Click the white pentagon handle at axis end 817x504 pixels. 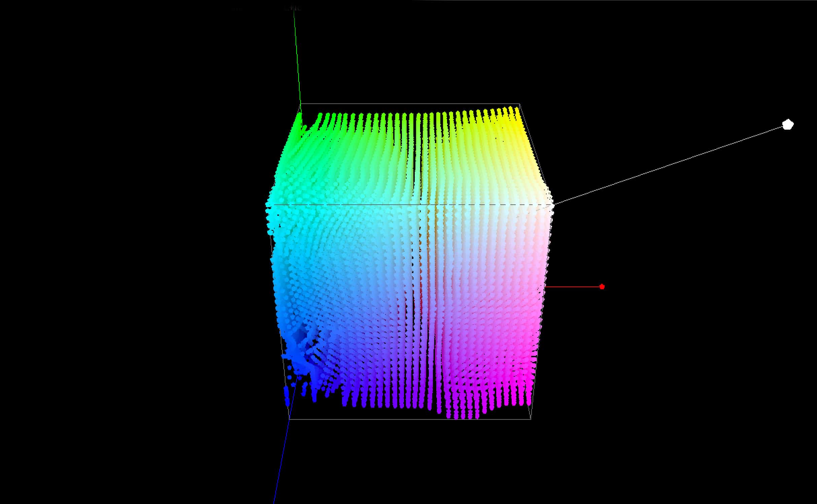[x=787, y=125]
